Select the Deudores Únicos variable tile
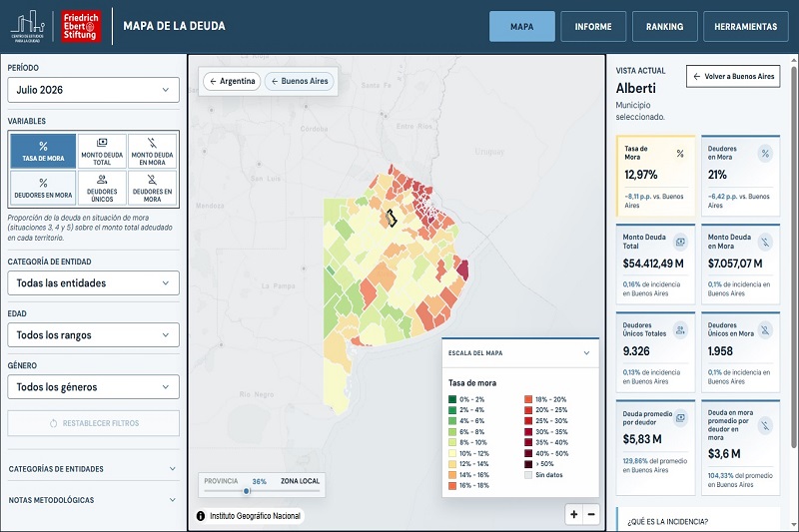Viewport: 799px width, 532px height. pyautogui.click(x=102, y=188)
